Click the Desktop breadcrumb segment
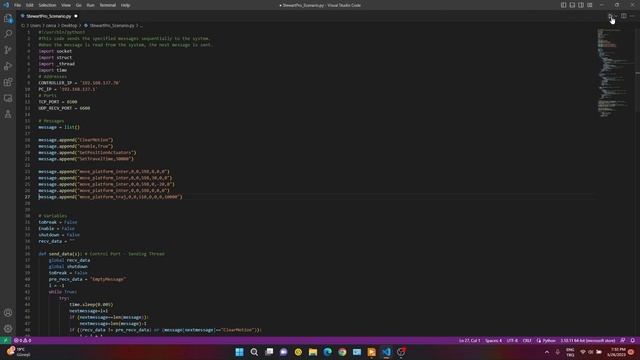Screen dimensions: 640x360 [69, 26]
